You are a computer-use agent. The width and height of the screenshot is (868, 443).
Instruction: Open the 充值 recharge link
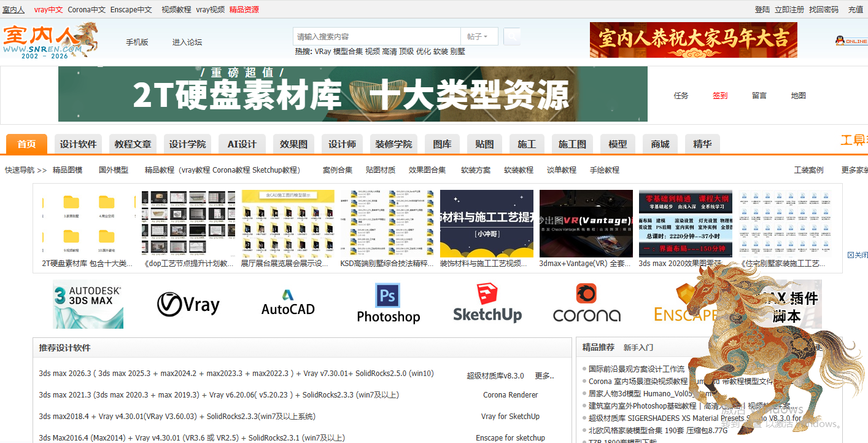[x=856, y=10]
